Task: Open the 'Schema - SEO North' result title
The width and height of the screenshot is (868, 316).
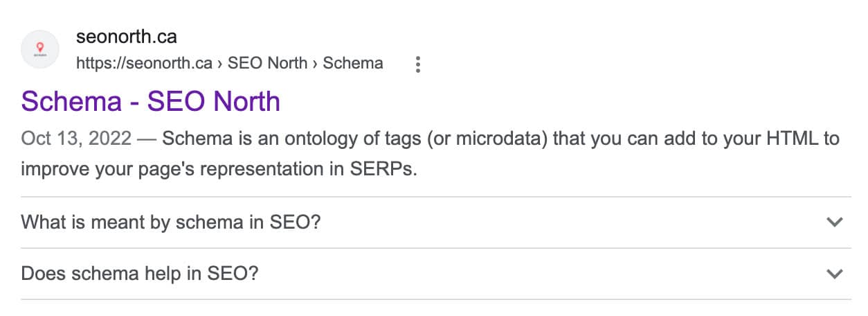Action: [x=151, y=102]
